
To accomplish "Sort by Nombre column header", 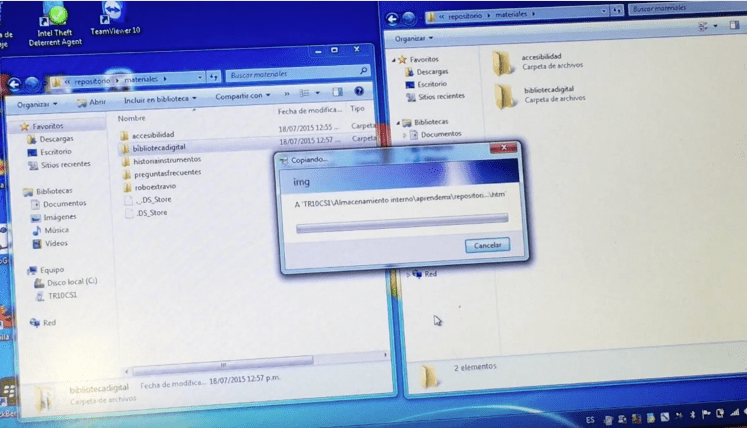I will coord(131,118).
